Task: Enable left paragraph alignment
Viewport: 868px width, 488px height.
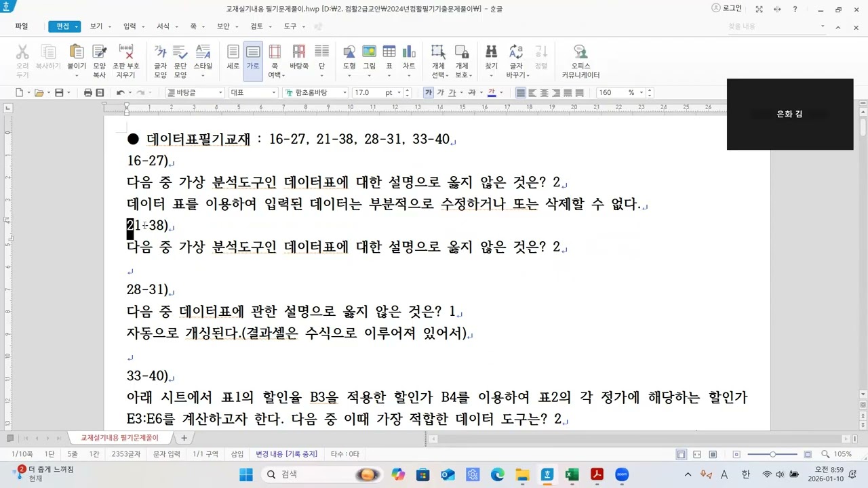Action: (532, 93)
